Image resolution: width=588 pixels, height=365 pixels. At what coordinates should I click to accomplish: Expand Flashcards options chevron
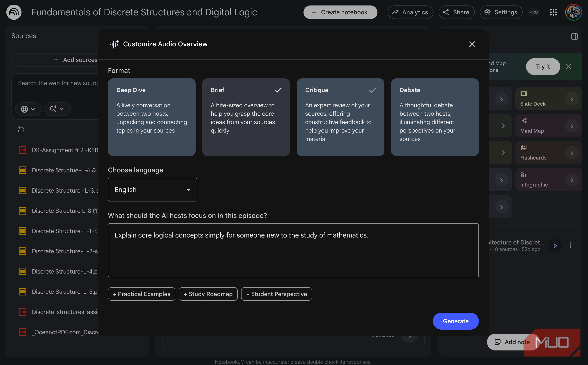(572, 153)
